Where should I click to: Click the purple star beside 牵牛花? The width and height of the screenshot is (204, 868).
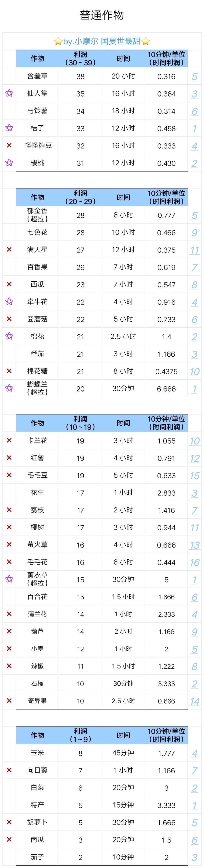[x=9, y=302]
